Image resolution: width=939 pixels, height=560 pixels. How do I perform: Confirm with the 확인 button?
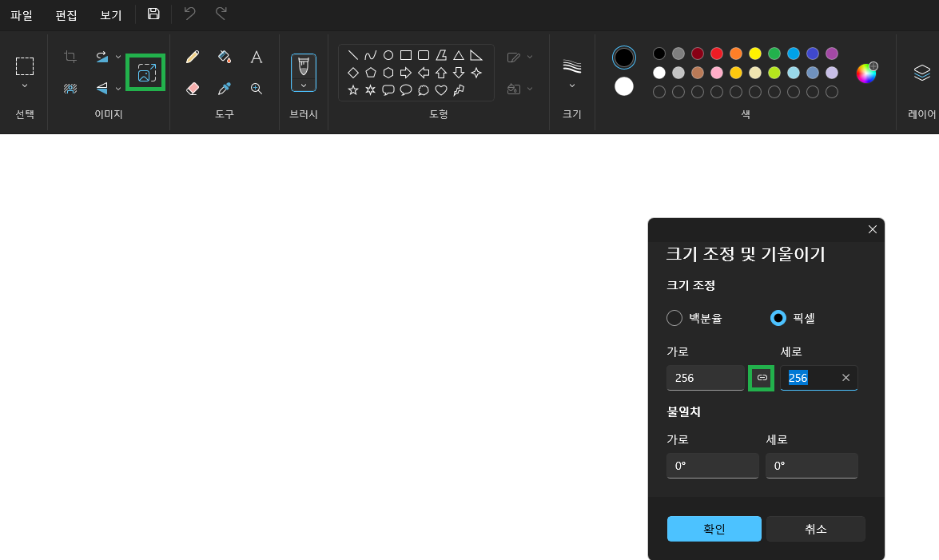[714, 529]
